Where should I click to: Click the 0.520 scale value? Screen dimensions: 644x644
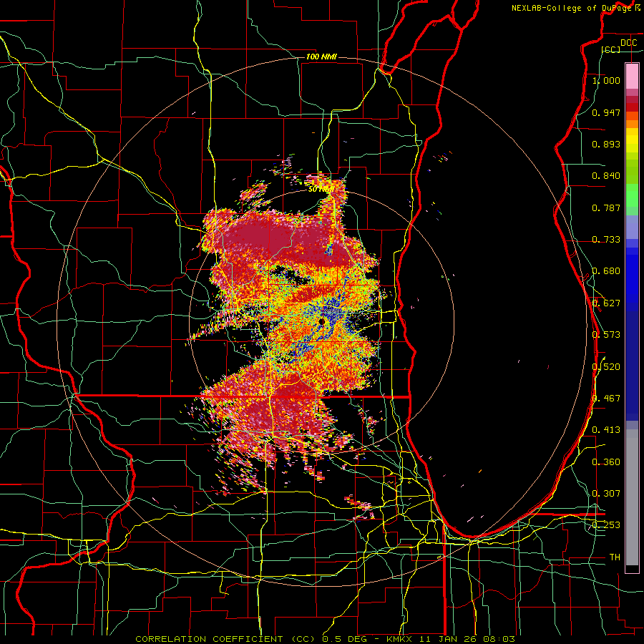click(x=606, y=366)
